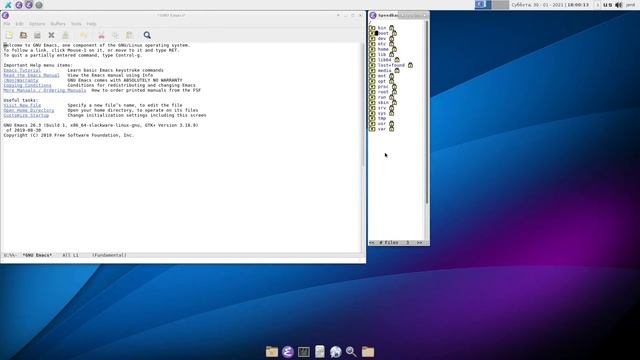
Task: Select the 'proc' directory name in Speedbar
Action: coord(383,87)
